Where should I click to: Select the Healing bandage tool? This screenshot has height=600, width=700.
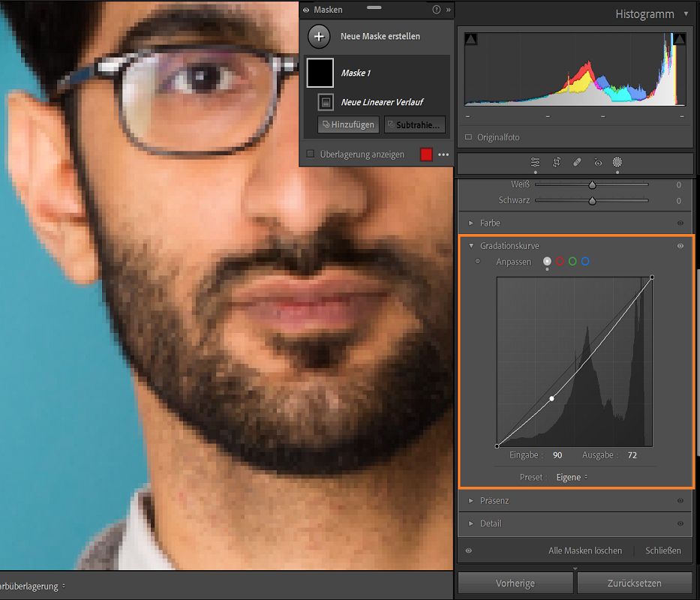[577, 162]
